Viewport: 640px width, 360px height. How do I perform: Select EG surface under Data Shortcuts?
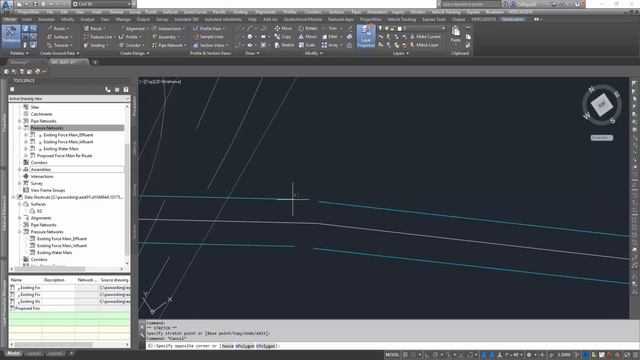click(39, 211)
